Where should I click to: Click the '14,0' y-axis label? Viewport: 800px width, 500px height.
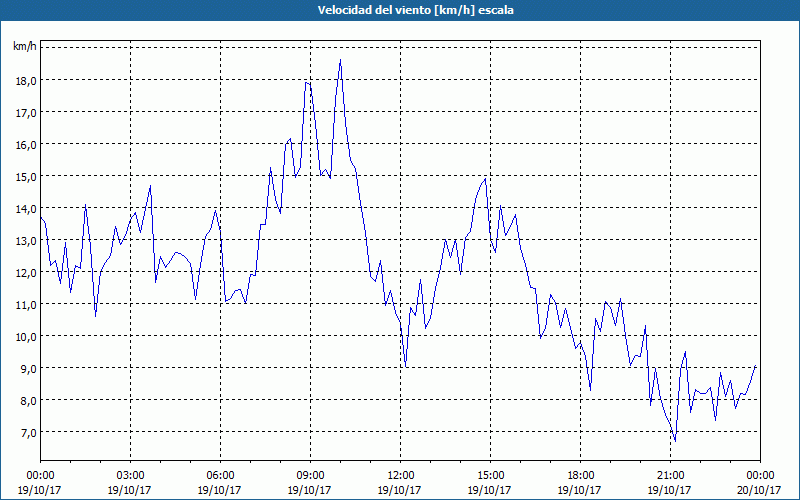pos(26,209)
